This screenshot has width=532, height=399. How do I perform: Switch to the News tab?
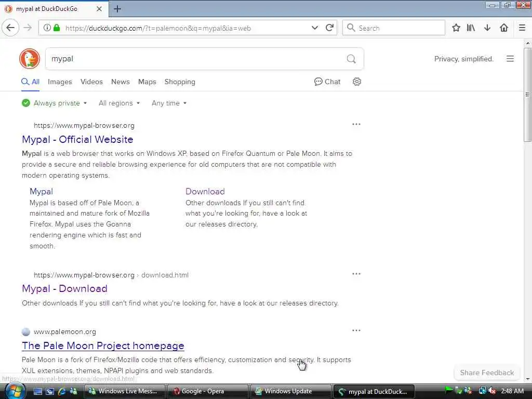coord(121,82)
